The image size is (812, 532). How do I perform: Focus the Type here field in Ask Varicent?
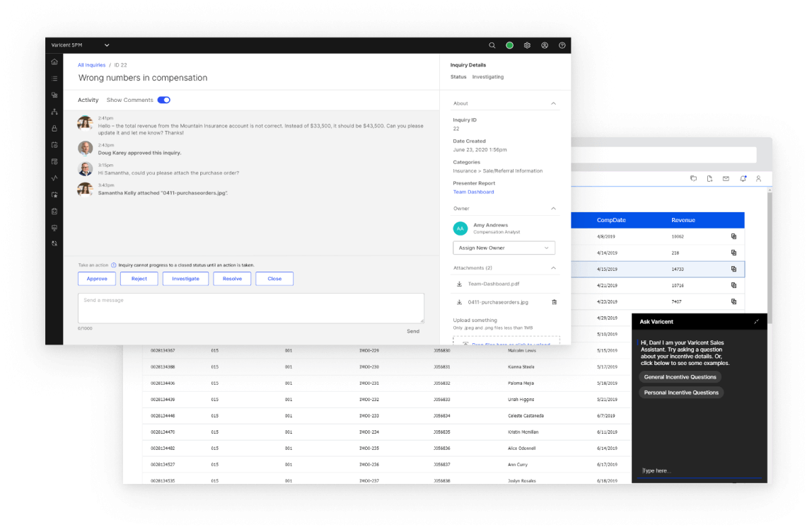(699, 471)
